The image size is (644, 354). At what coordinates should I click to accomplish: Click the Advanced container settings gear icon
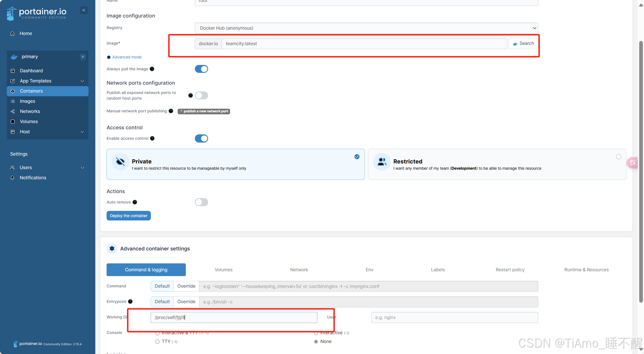tap(112, 248)
